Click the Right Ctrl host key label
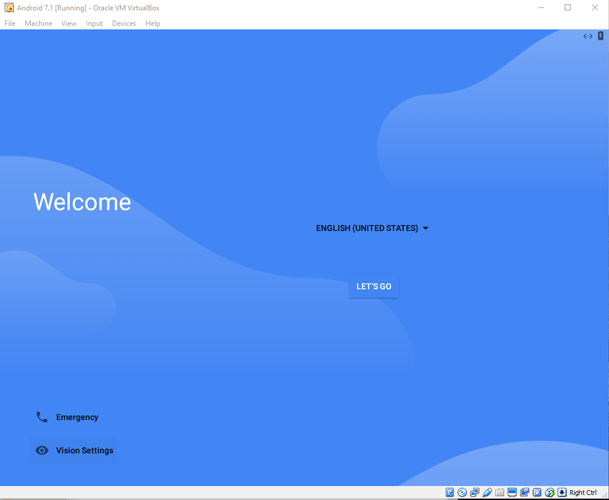 583,493
